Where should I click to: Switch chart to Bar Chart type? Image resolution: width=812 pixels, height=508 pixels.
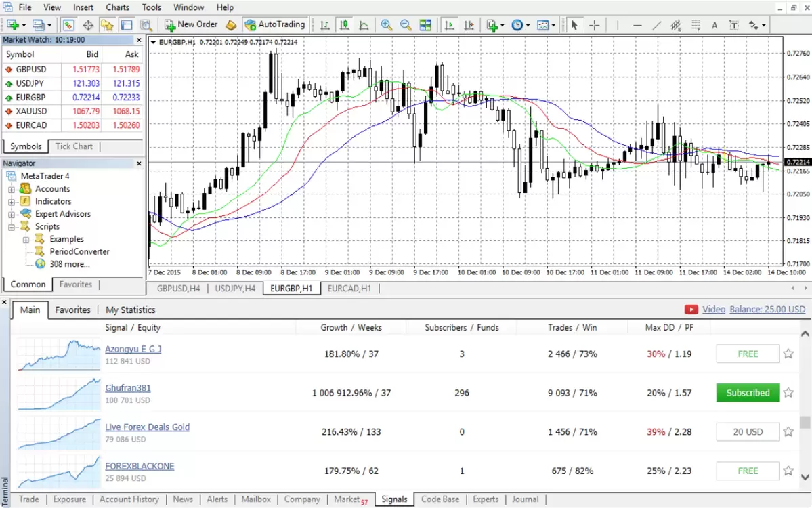tap(324, 25)
